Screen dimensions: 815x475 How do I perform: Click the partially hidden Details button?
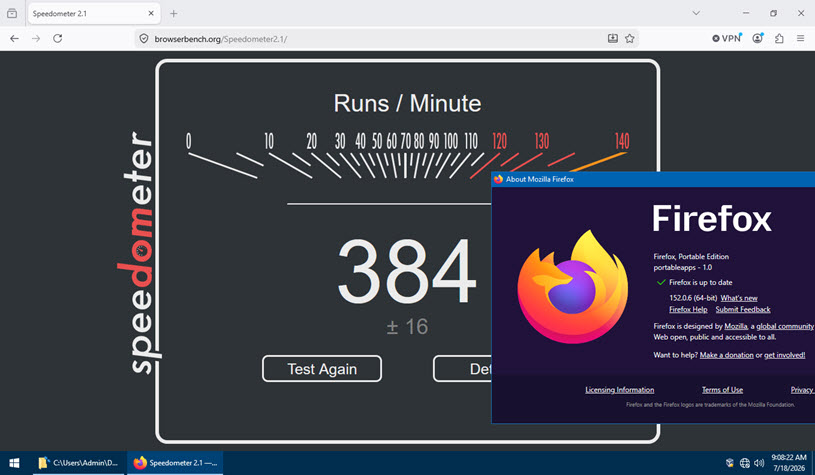(462, 369)
